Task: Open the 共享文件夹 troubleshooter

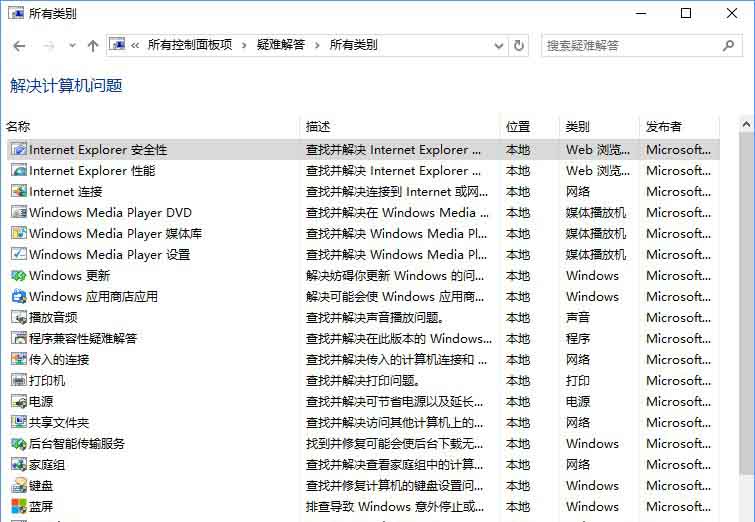Action: [x=59, y=423]
